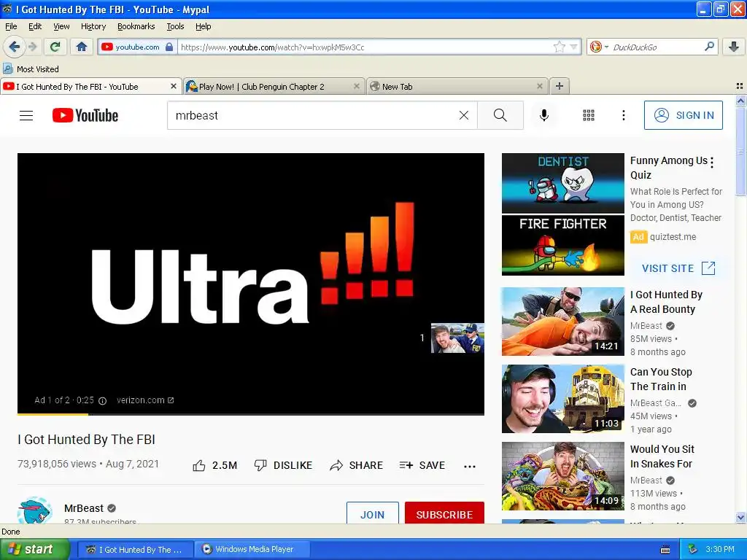Open the MrBeast channel avatar
The width and height of the screenshot is (747, 560).
click(x=35, y=510)
